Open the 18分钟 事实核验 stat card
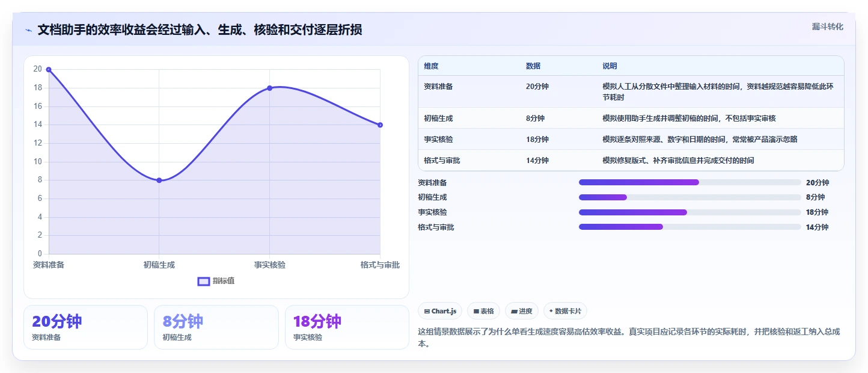868x373 pixels. 347,327
